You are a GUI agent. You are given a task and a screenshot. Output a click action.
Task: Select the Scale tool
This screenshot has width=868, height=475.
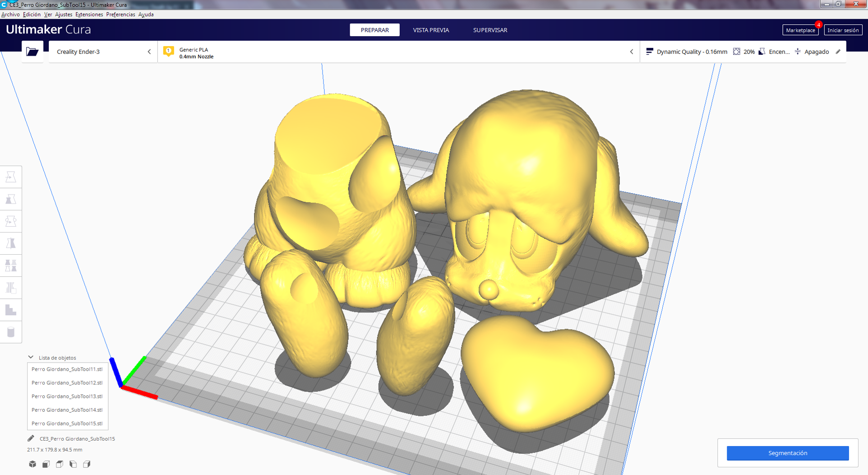pos(11,199)
